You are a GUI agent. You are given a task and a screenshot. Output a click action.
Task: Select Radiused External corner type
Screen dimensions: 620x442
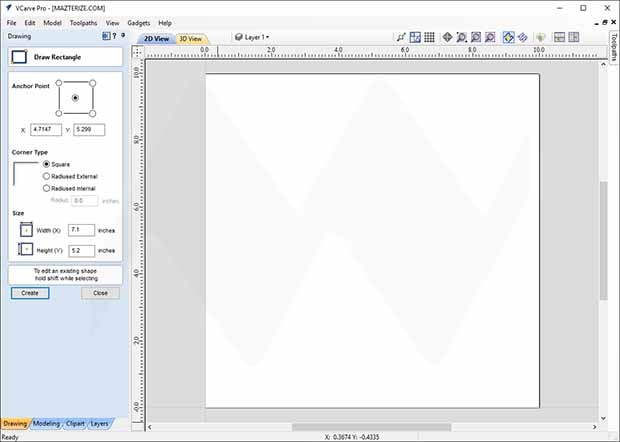[x=46, y=176]
